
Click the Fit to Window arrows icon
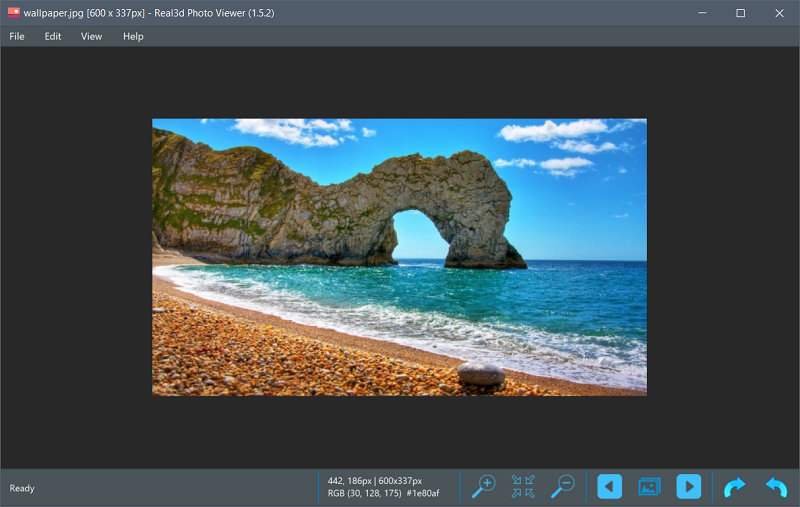coord(523,487)
